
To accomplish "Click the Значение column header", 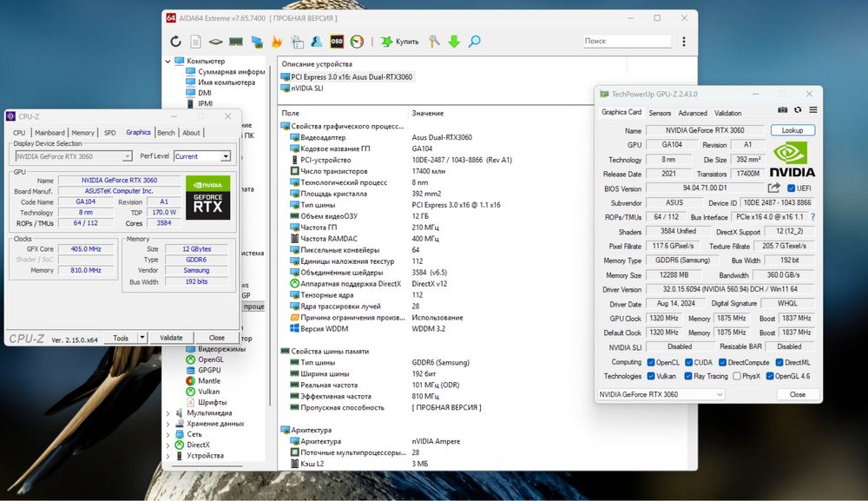I will (x=427, y=113).
